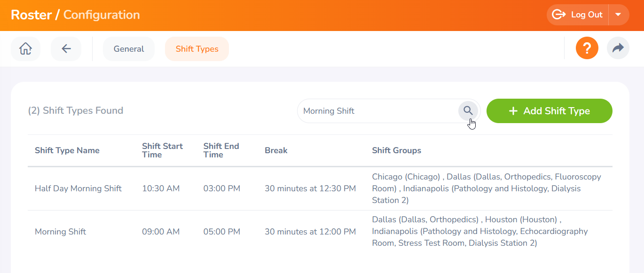Click the Roster breadcrumb title
The width and height of the screenshot is (644, 273).
click(31, 15)
